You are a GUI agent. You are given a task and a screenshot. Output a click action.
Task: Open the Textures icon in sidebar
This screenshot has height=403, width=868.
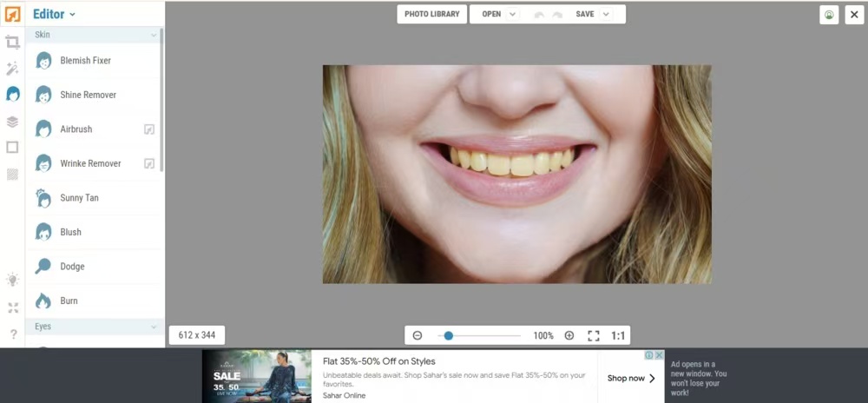click(12, 174)
